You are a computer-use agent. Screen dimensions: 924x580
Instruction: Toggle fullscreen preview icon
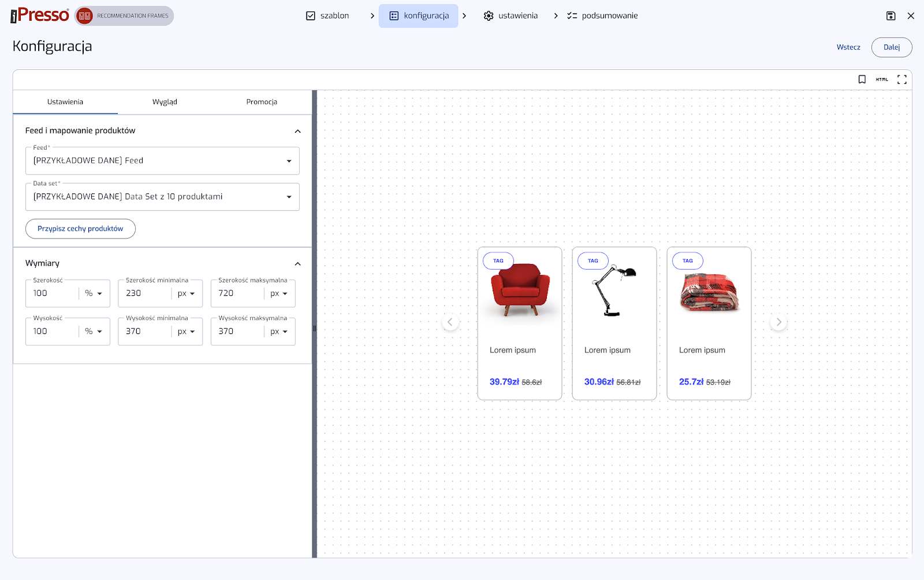point(901,80)
